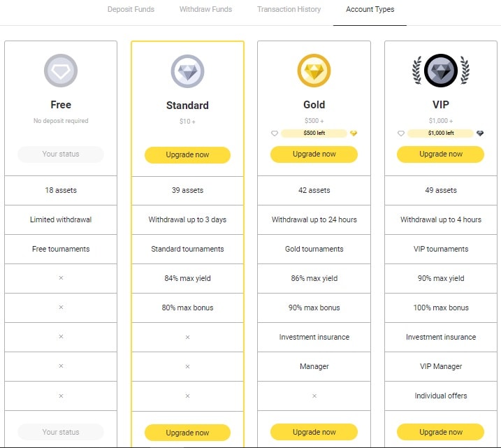Click the Gold account diamond icon

[314, 71]
